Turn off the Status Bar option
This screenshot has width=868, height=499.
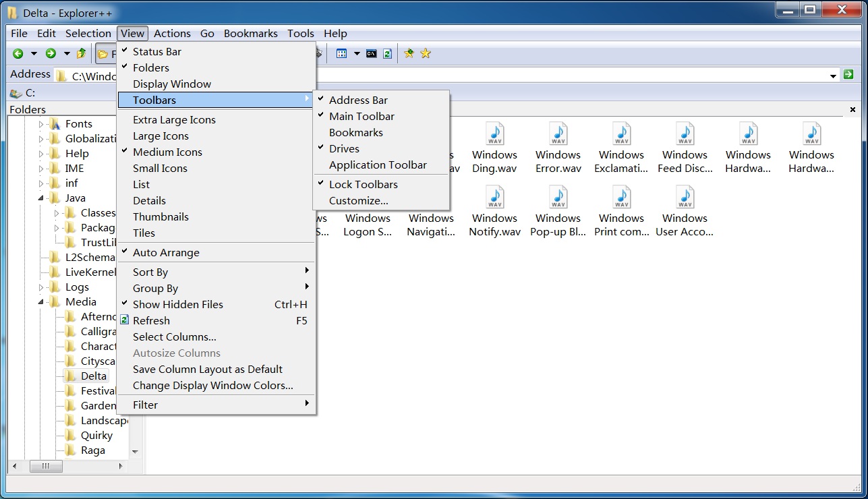pyautogui.click(x=156, y=52)
